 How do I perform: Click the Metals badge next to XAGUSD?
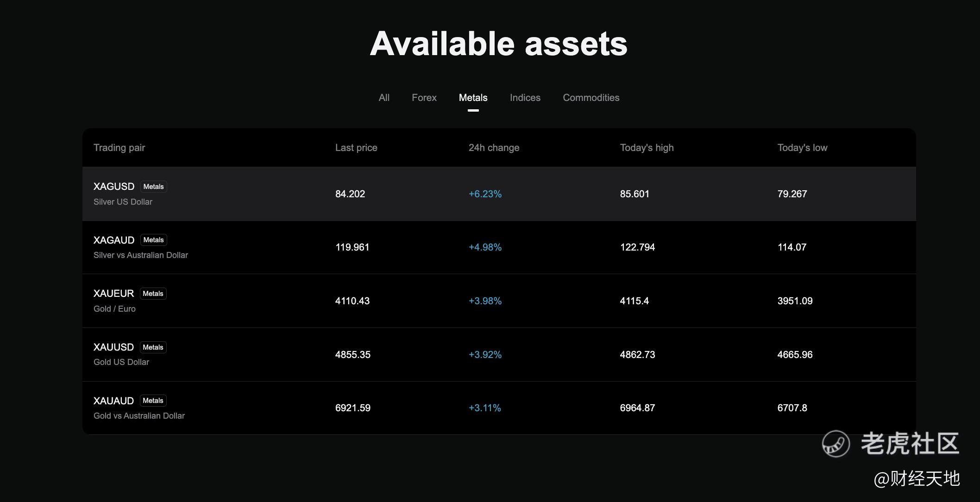coord(153,187)
